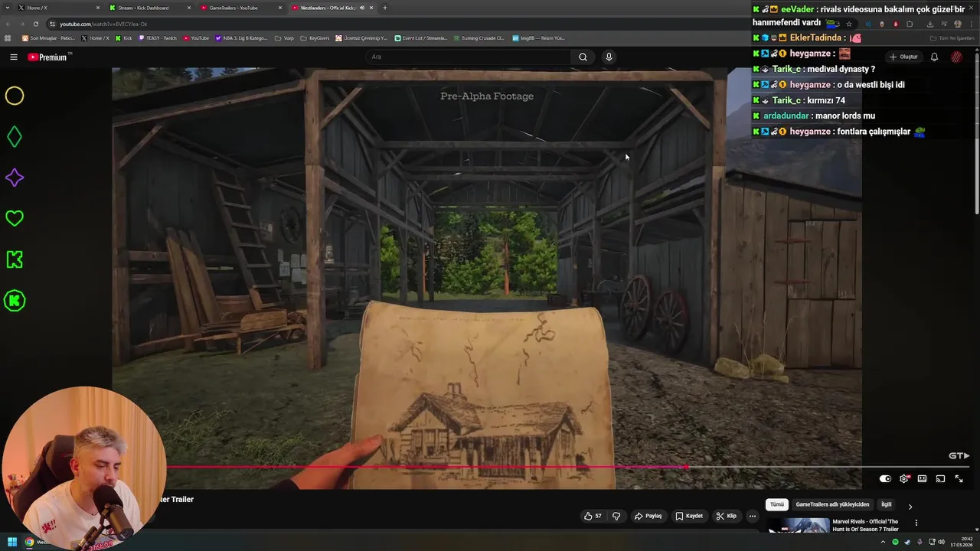Open the NBA 3. Lig 8 Katego bookmark
980x551 pixels.
tap(242, 37)
